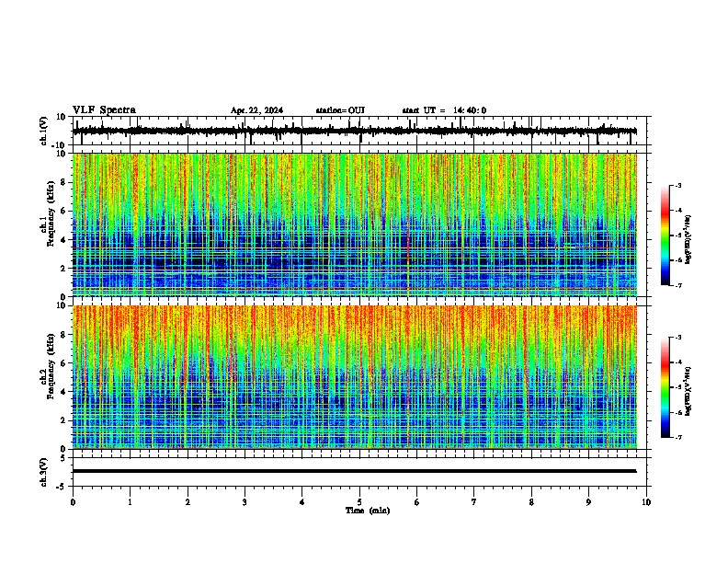This screenshot has height=563, width=728.
Task: Select the ch.2 spectrogram color bar
Action: click(x=665, y=387)
